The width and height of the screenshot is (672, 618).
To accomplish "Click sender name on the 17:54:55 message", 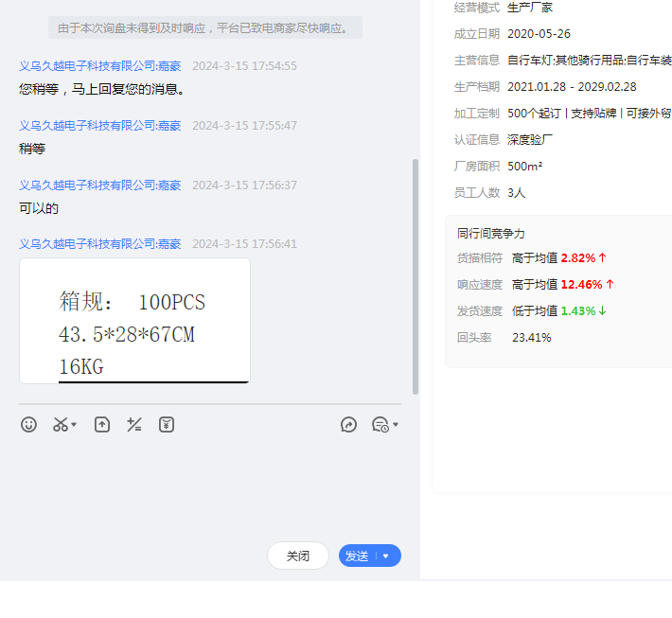I will point(99,66).
